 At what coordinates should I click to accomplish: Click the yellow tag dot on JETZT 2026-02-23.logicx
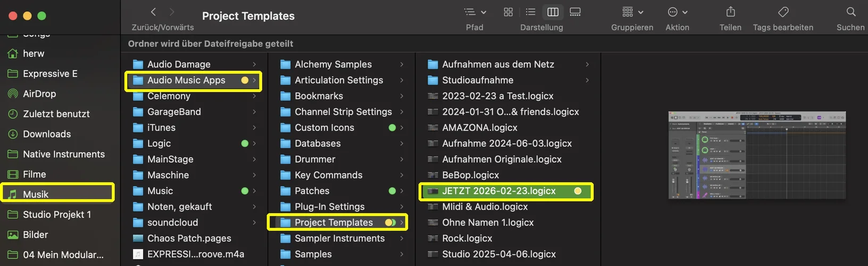coord(578,191)
